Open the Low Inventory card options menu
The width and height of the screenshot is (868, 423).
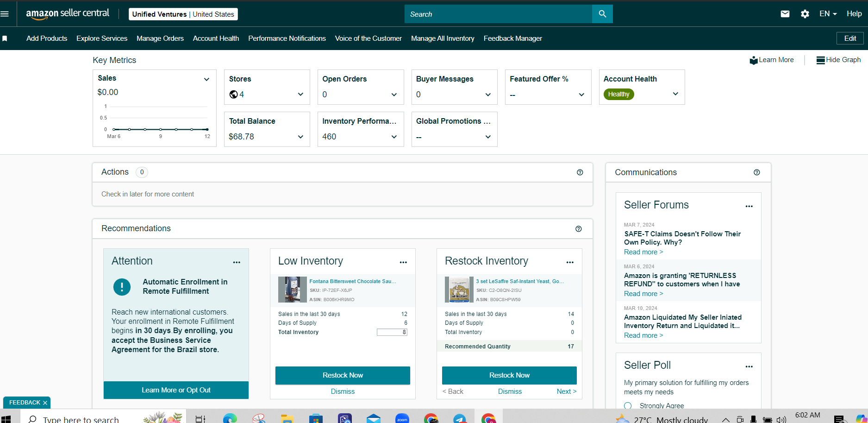point(403,262)
